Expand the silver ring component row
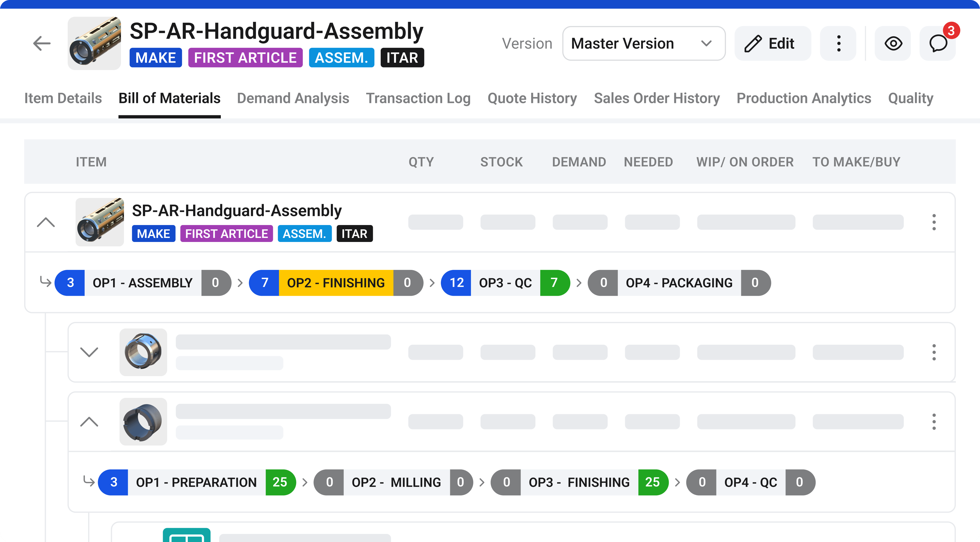 pyautogui.click(x=89, y=352)
